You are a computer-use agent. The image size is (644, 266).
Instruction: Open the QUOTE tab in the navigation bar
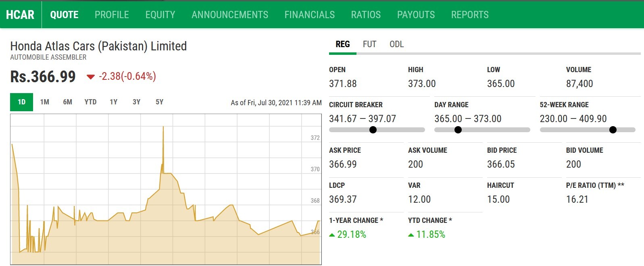(64, 15)
